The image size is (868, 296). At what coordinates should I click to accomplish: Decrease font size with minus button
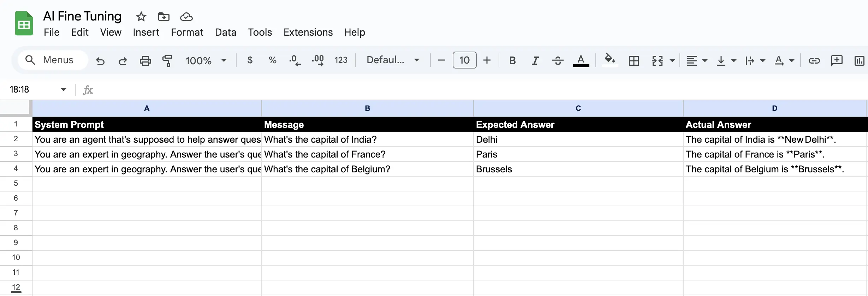pyautogui.click(x=441, y=60)
